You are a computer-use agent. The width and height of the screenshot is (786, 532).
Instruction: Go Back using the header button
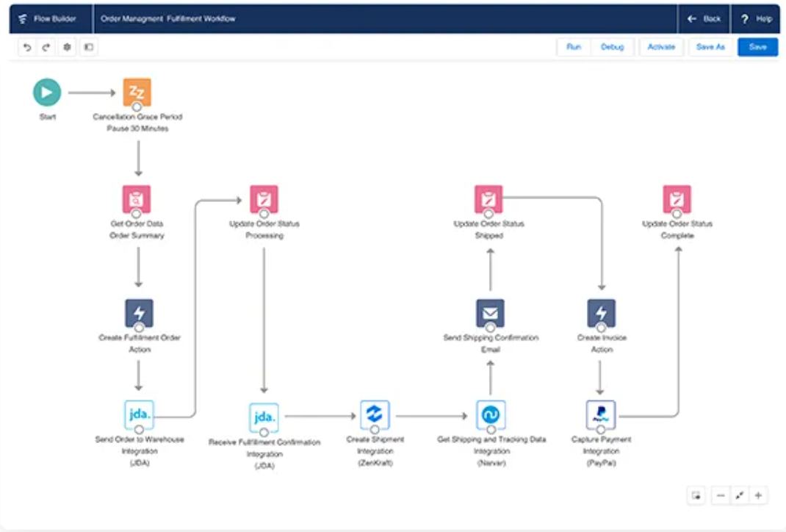pos(704,19)
